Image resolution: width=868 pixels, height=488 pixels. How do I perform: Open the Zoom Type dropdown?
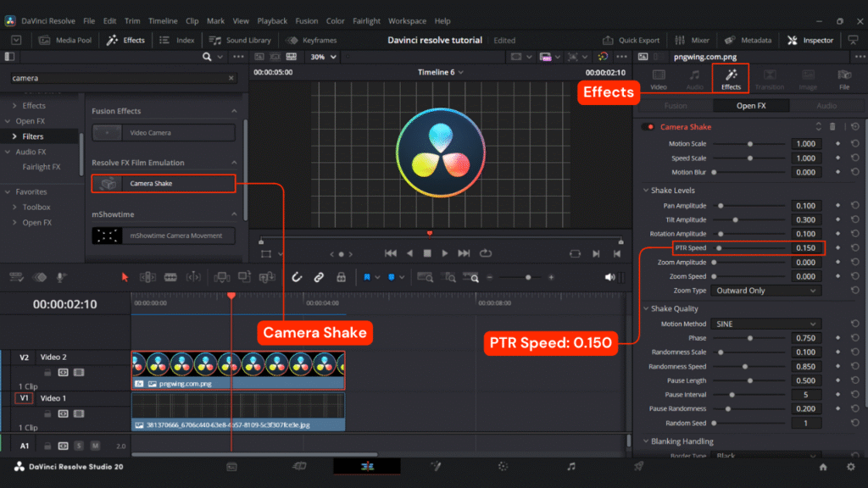[766, 291]
